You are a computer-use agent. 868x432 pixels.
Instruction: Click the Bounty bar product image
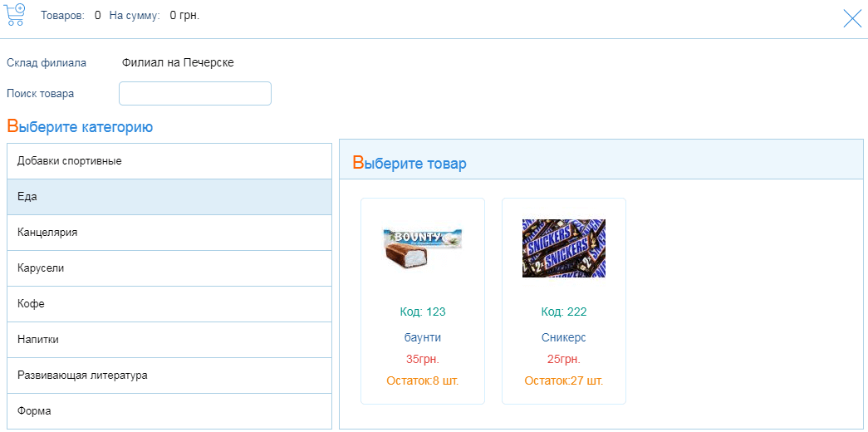423,248
